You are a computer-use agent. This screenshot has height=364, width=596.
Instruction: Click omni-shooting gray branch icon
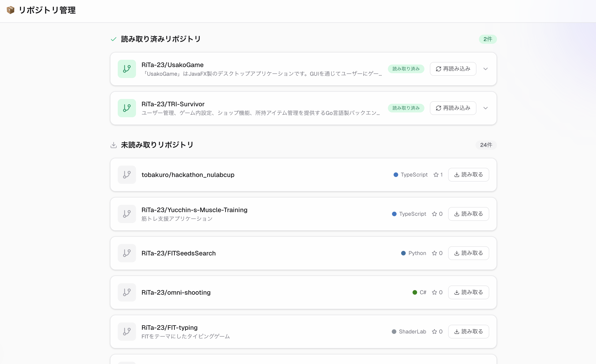point(127,292)
